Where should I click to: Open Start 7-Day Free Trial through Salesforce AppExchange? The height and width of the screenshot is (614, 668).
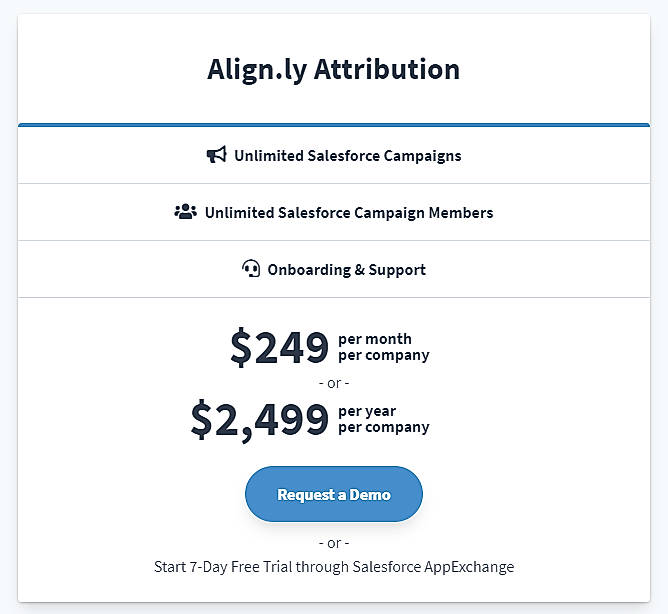click(x=334, y=567)
